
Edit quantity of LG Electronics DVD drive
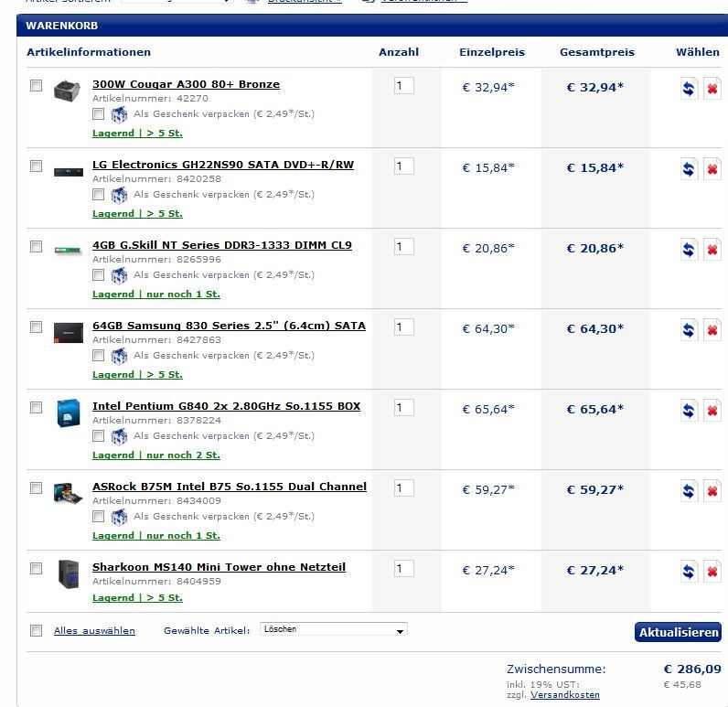403,166
